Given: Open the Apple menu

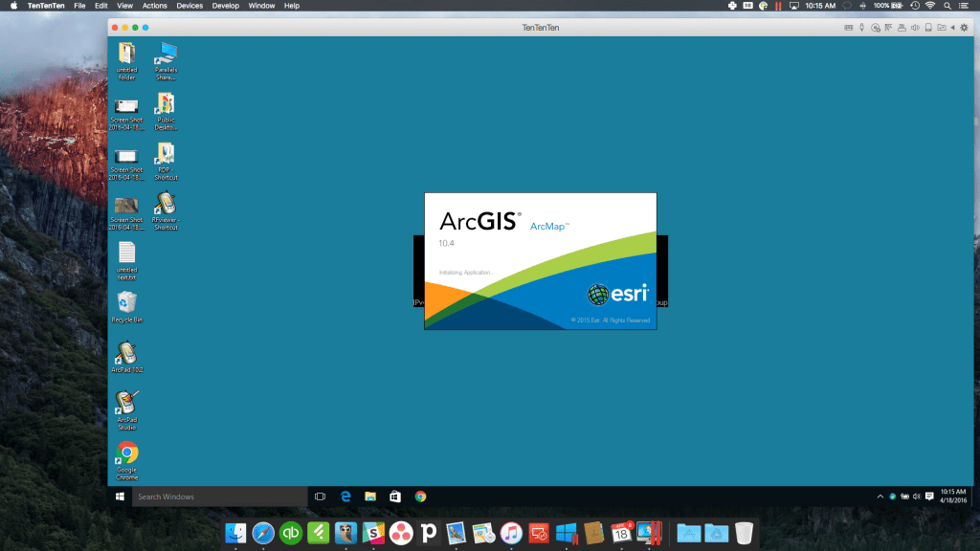Looking at the screenshot, I should point(13,6).
